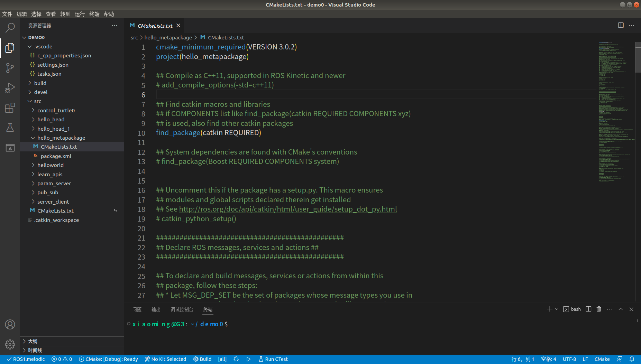Click No Kit Selected in status bar

(165, 359)
